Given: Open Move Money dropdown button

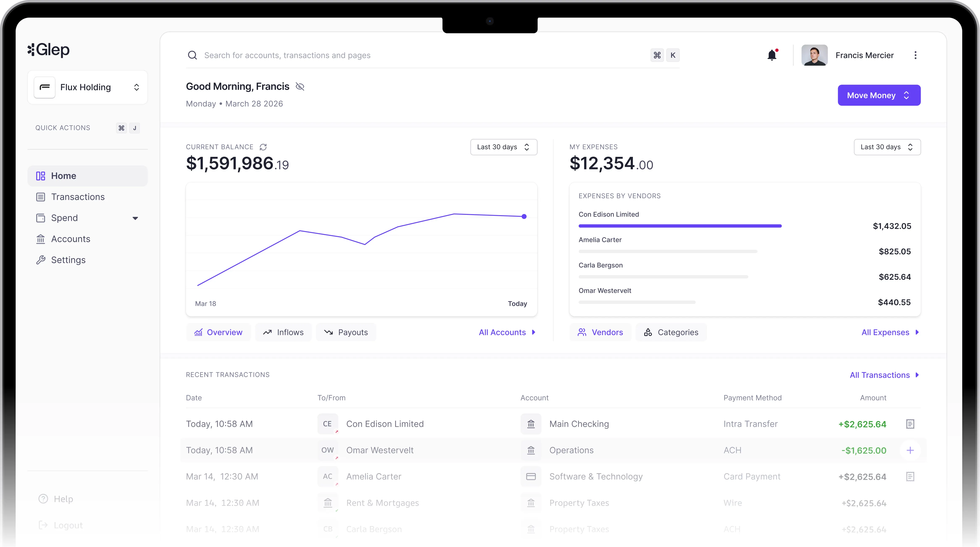Looking at the screenshot, I should (x=879, y=95).
